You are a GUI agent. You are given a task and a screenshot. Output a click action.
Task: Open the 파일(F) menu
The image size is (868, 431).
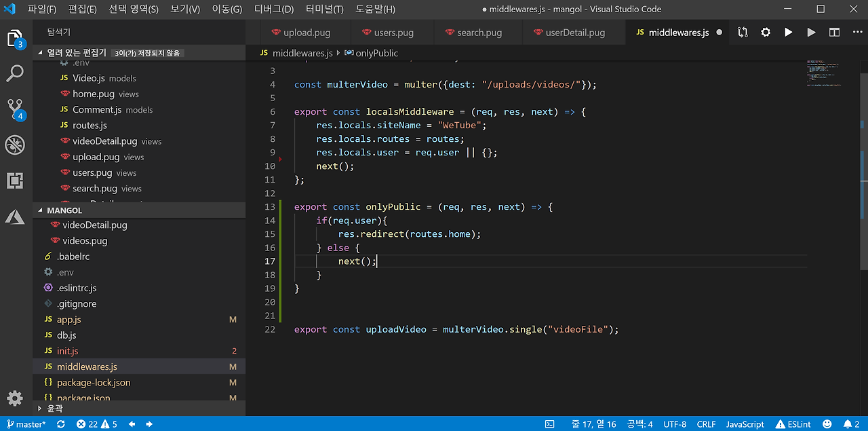tap(42, 9)
